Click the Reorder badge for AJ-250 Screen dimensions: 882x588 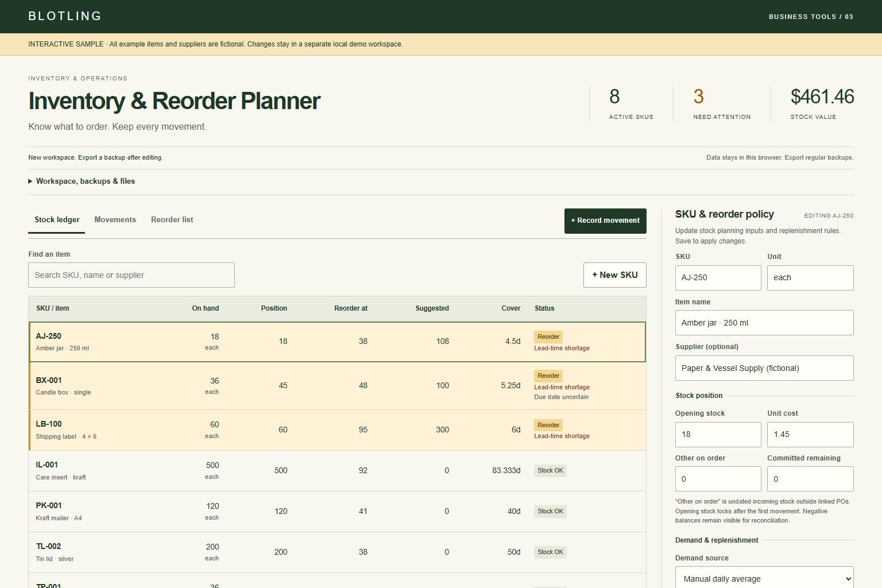[548, 337]
